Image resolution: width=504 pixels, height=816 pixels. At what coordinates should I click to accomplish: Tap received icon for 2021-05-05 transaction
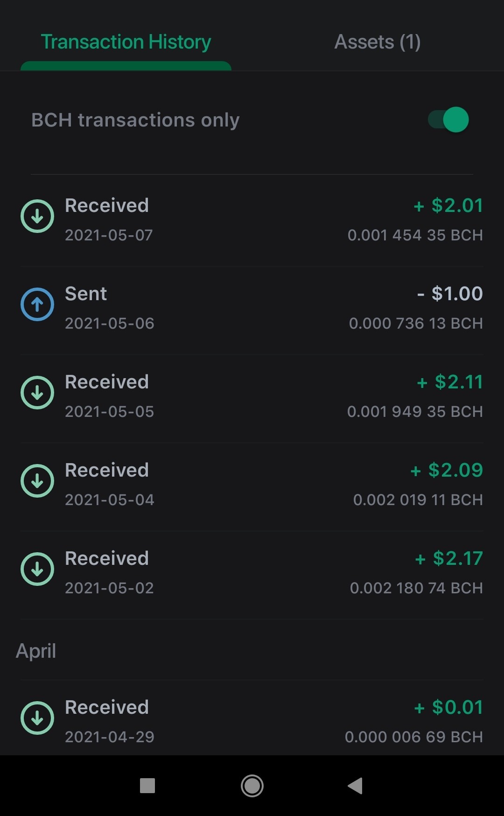coord(37,393)
